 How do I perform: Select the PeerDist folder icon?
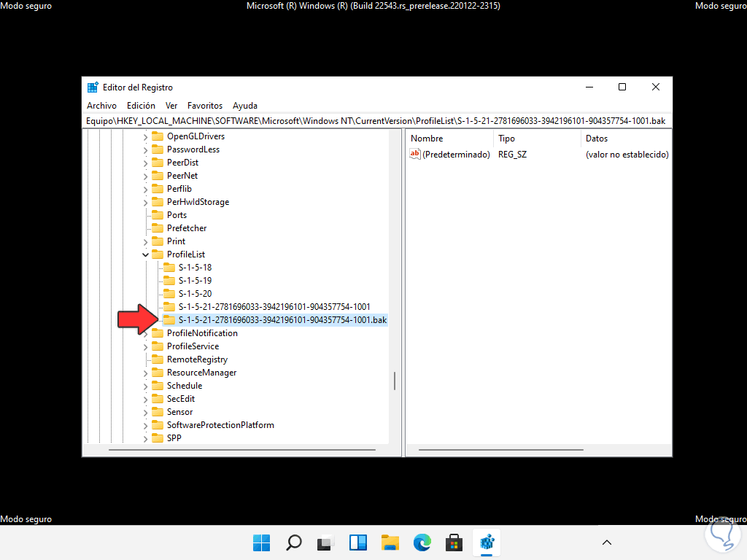coord(158,163)
